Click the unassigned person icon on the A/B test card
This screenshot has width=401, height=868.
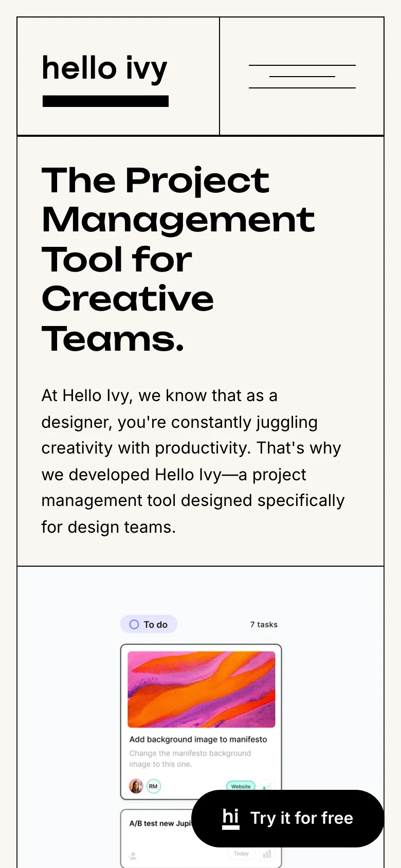(x=134, y=853)
